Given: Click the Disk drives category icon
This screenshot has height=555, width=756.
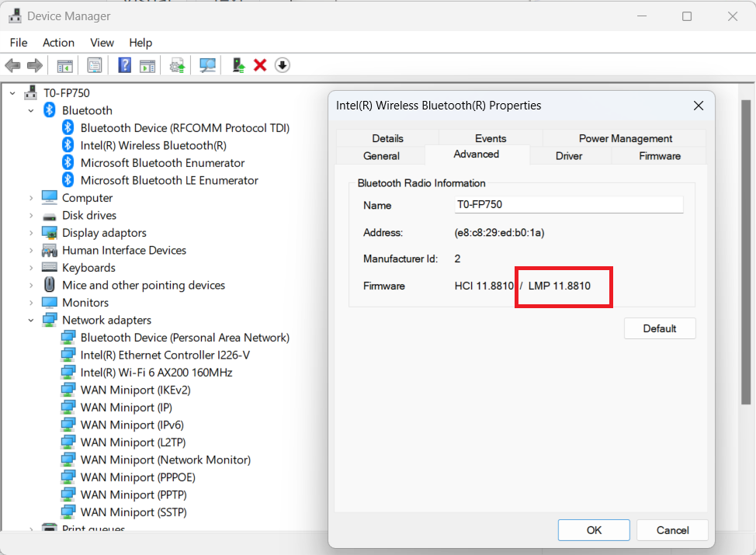Looking at the screenshot, I should [49, 216].
